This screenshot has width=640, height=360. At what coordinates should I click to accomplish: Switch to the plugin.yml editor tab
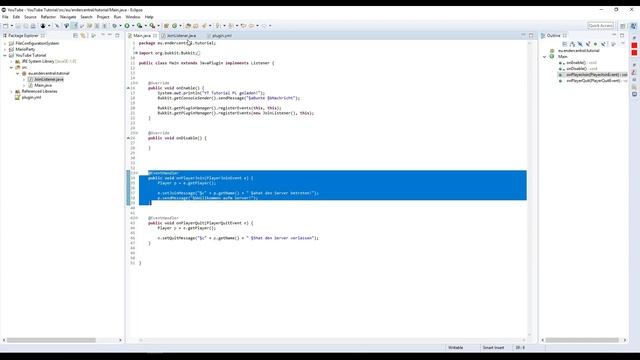click(x=222, y=36)
